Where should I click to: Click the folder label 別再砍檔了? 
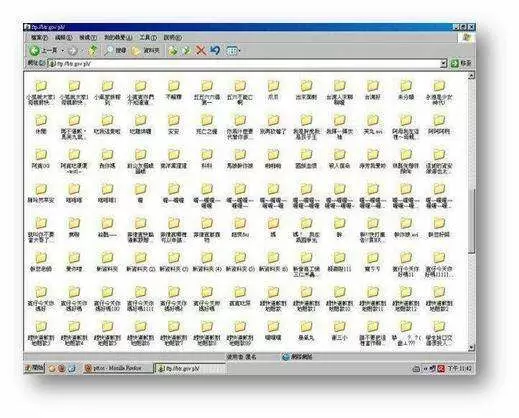tap(273, 132)
